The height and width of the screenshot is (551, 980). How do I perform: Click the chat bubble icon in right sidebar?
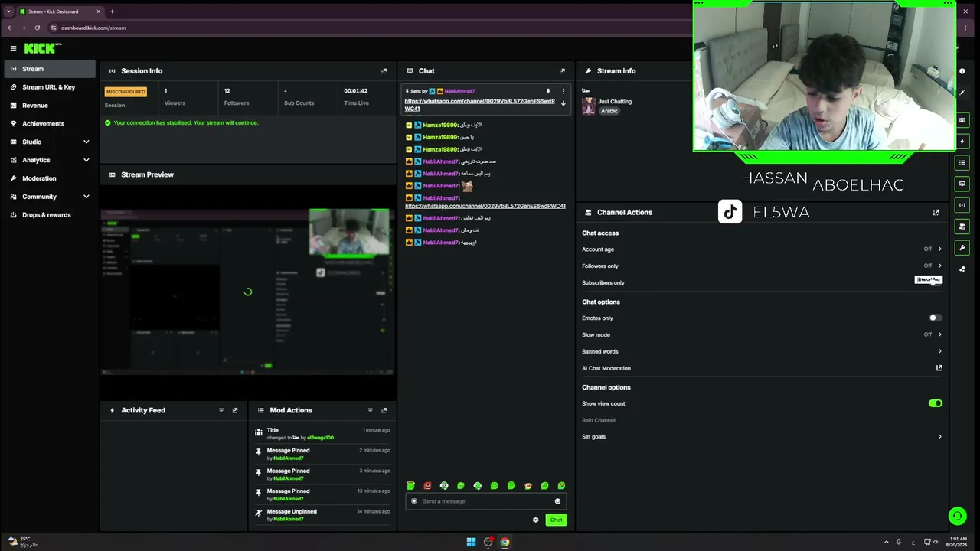tap(962, 184)
